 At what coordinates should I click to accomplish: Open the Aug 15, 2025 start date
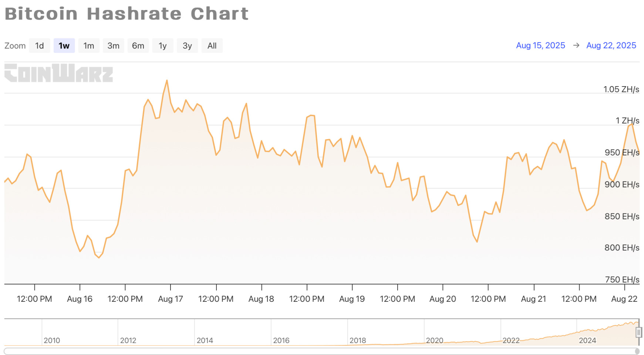tap(540, 45)
